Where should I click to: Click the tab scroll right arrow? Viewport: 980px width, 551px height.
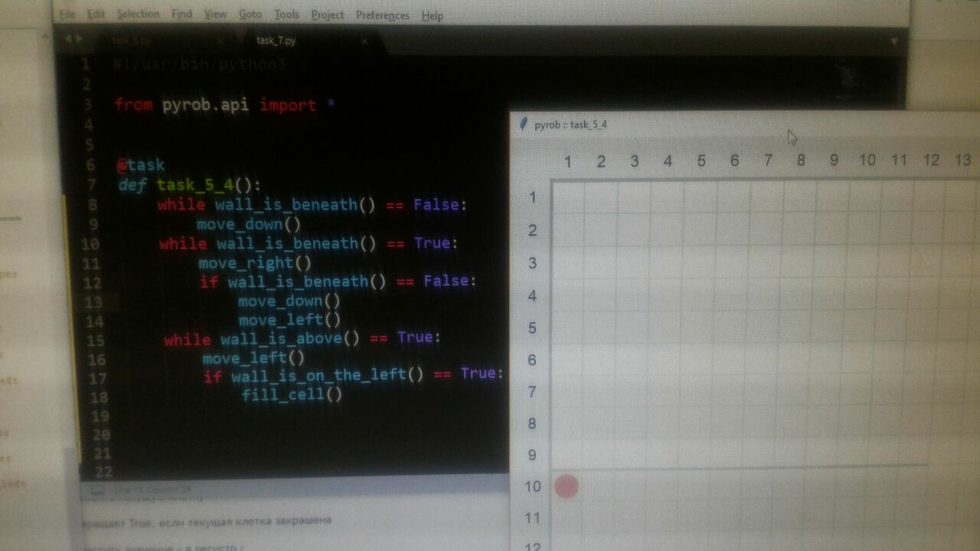79,40
